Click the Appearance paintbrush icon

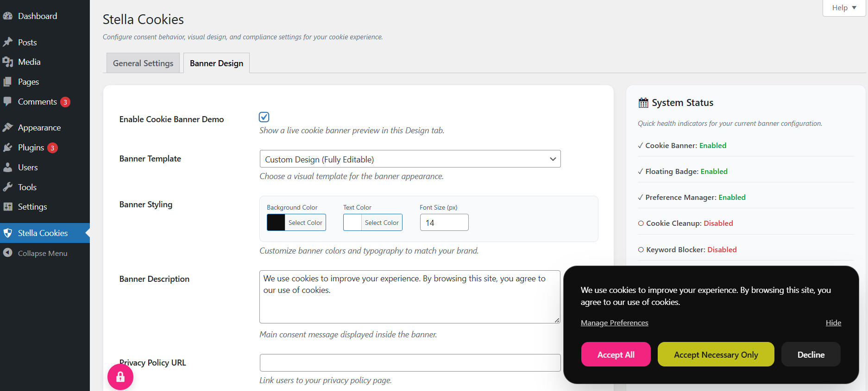pos(7,128)
